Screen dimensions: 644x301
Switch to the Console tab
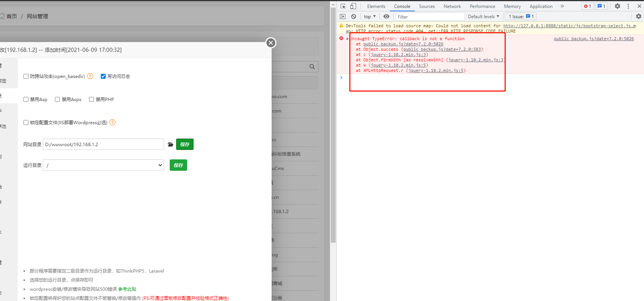click(x=402, y=6)
